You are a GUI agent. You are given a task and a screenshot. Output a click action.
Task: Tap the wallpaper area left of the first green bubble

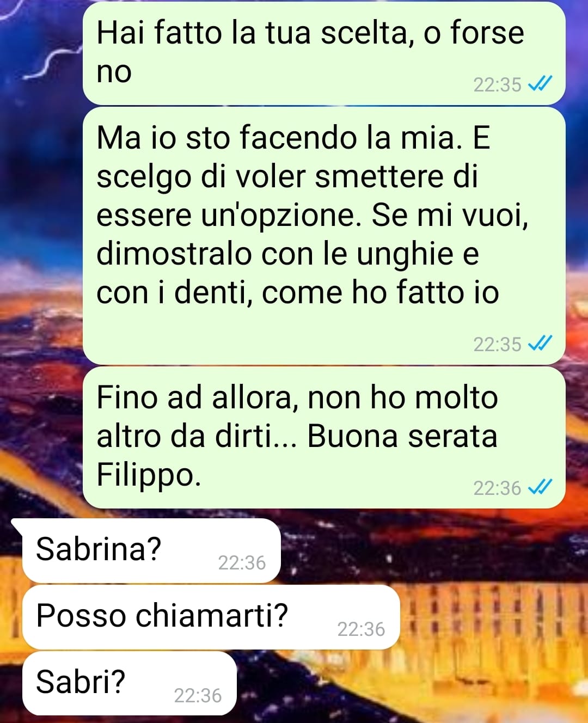pyautogui.click(x=41, y=54)
